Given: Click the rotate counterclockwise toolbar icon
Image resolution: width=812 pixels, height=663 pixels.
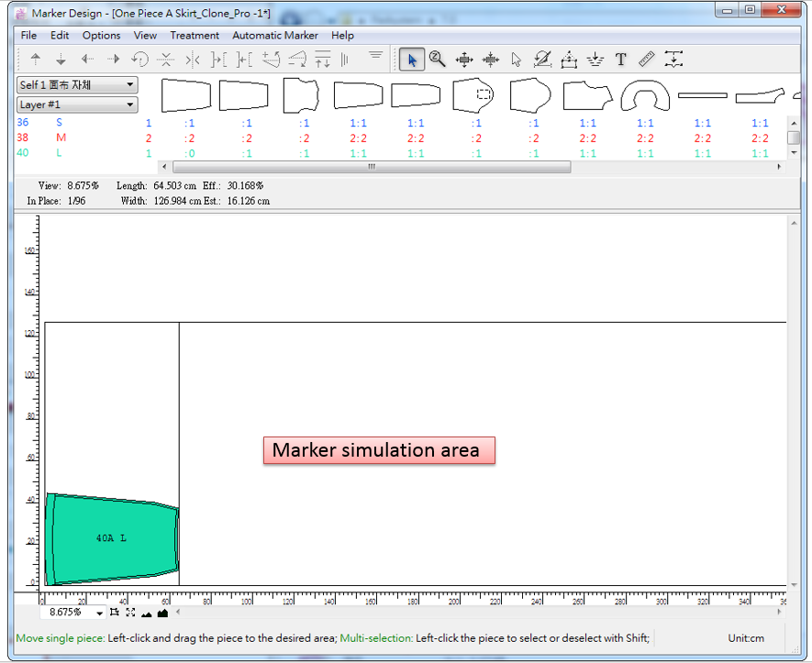Looking at the screenshot, I should point(139,60).
